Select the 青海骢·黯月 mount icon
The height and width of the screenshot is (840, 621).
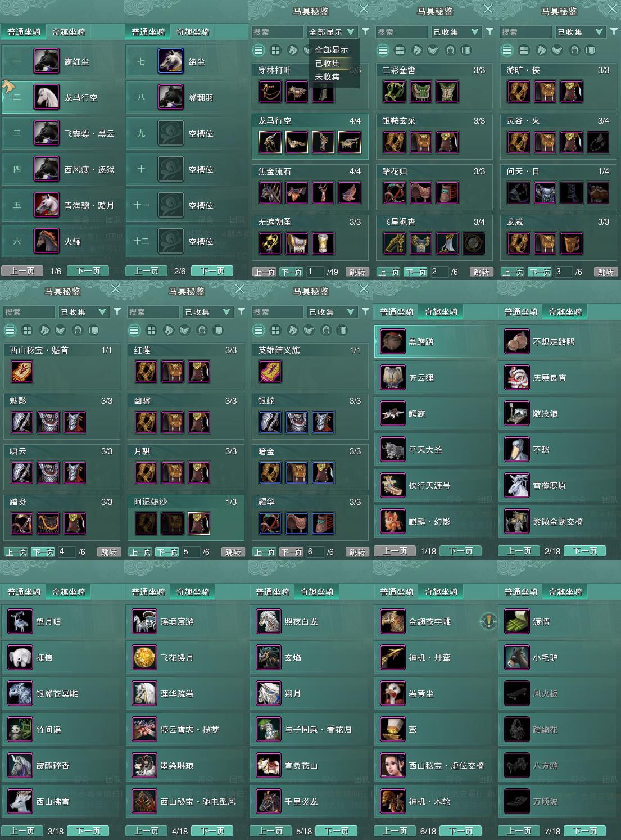pyautogui.click(x=47, y=205)
